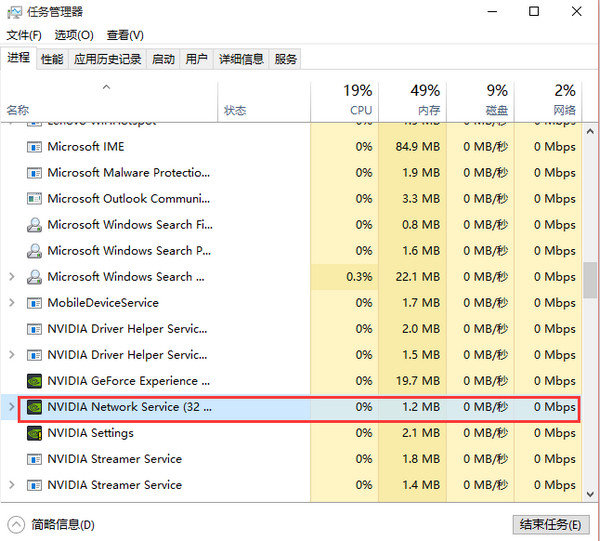Click the Microsoft IME process icon
This screenshot has width=600, height=541.
(34, 147)
